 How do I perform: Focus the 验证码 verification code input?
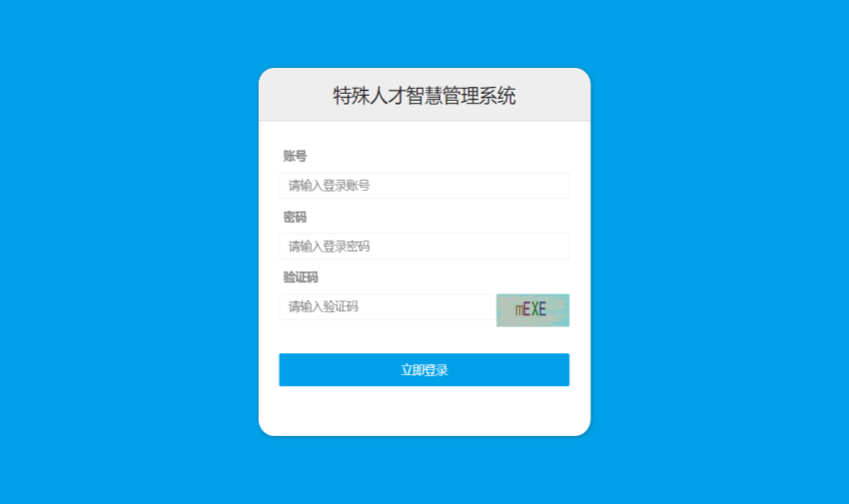point(388,306)
